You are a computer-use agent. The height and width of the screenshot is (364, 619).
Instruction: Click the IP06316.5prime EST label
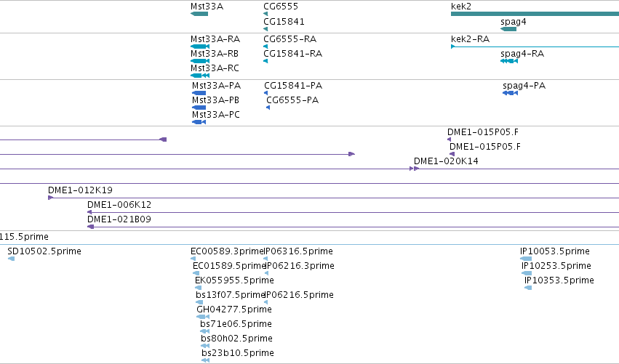(298, 251)
